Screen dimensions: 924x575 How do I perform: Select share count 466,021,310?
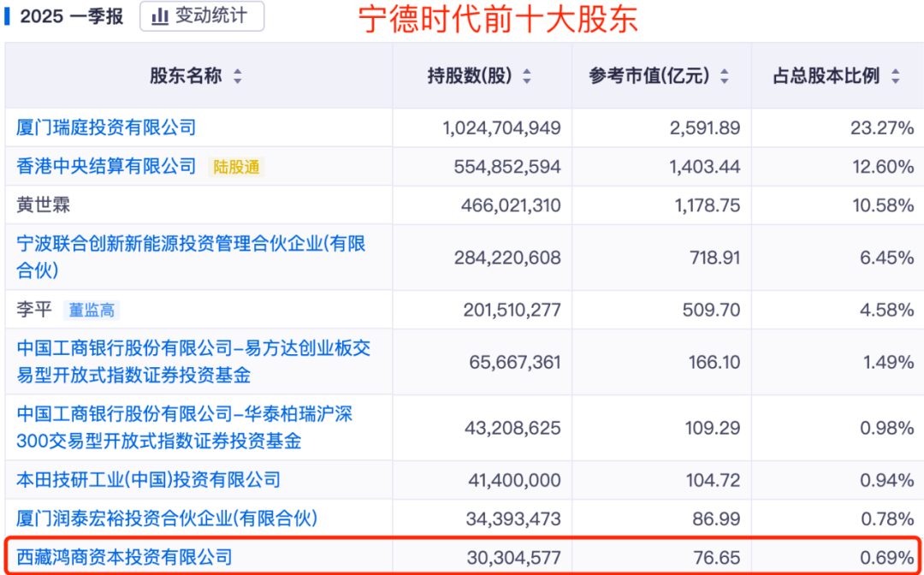510,205
